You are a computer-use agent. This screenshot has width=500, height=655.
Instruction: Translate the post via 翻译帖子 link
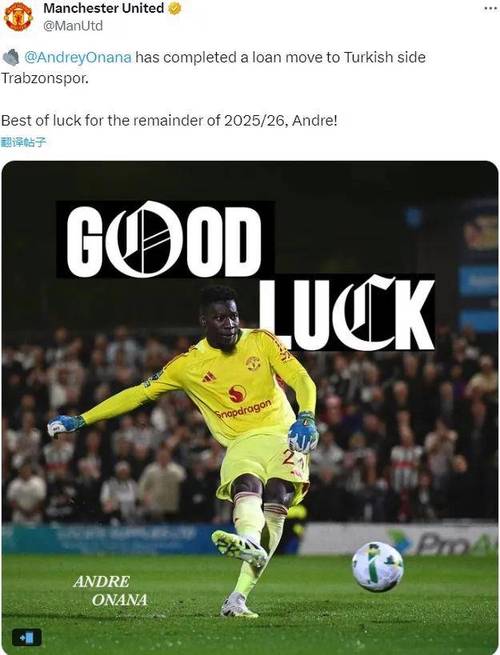[x=23, y=142]
